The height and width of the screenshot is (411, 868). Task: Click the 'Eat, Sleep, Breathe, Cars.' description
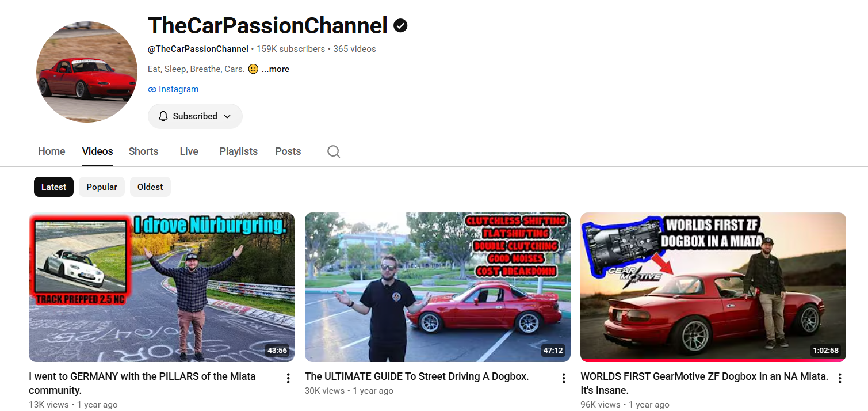click(x=196, y=69)
